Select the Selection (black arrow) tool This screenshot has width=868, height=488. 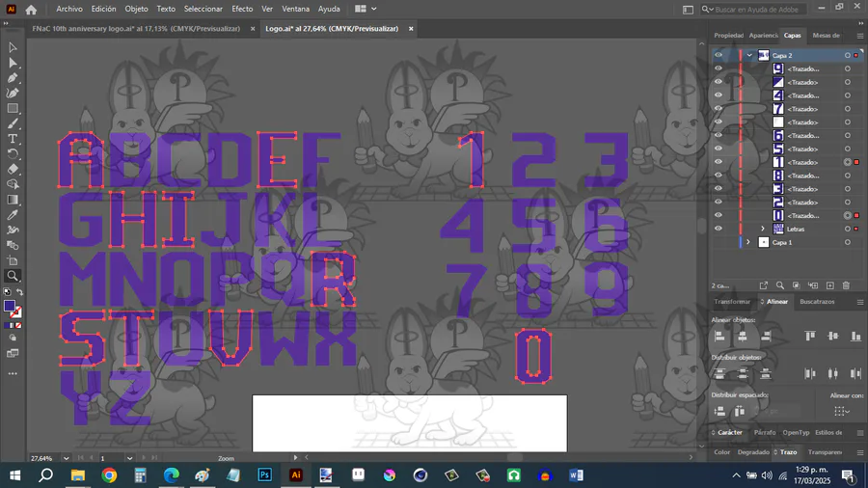coord(13,48)
